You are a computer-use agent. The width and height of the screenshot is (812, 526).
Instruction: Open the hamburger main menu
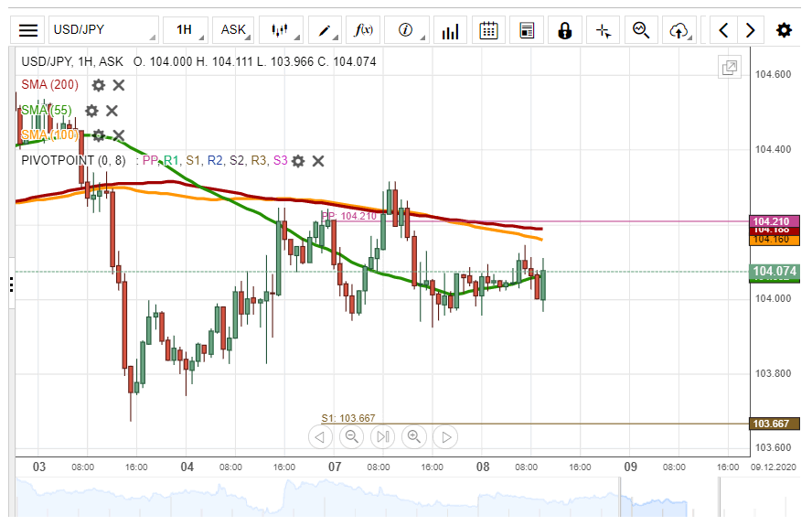point(28,30)
